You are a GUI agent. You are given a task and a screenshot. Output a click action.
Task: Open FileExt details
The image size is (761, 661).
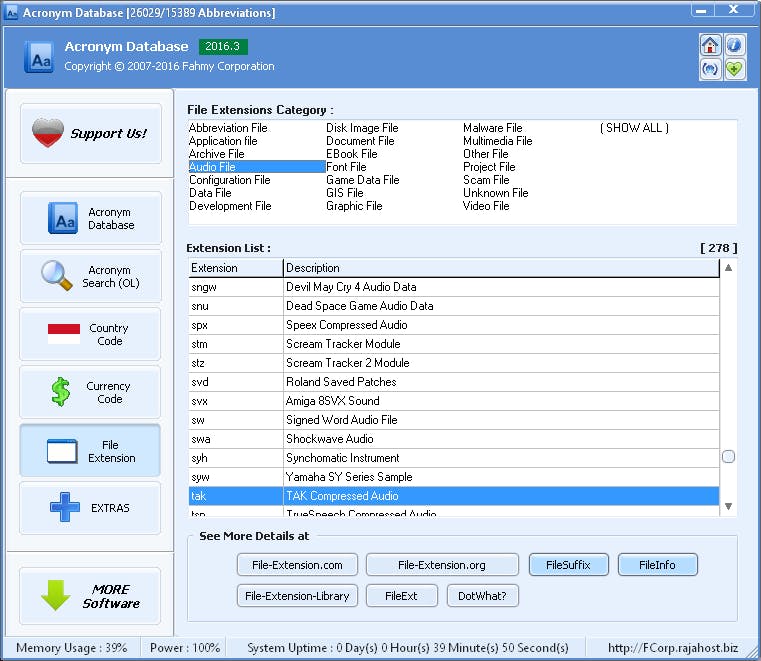pyautogui.click(x=402, y=596)
